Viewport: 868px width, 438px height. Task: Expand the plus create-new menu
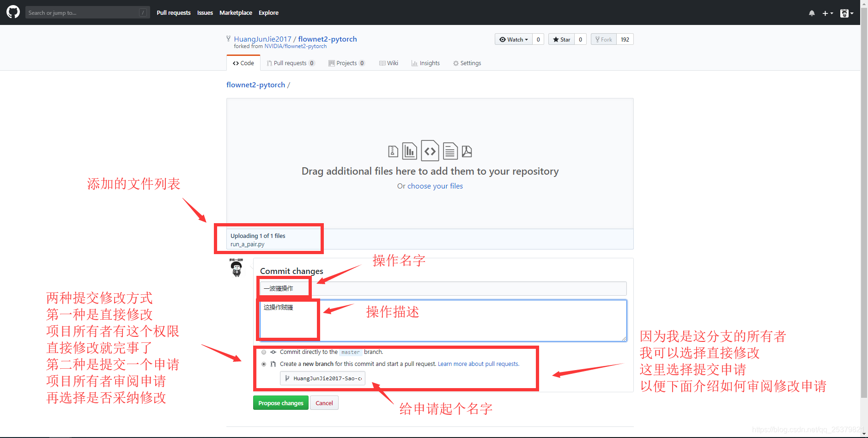pyautogui.click(x=827, y=13)
